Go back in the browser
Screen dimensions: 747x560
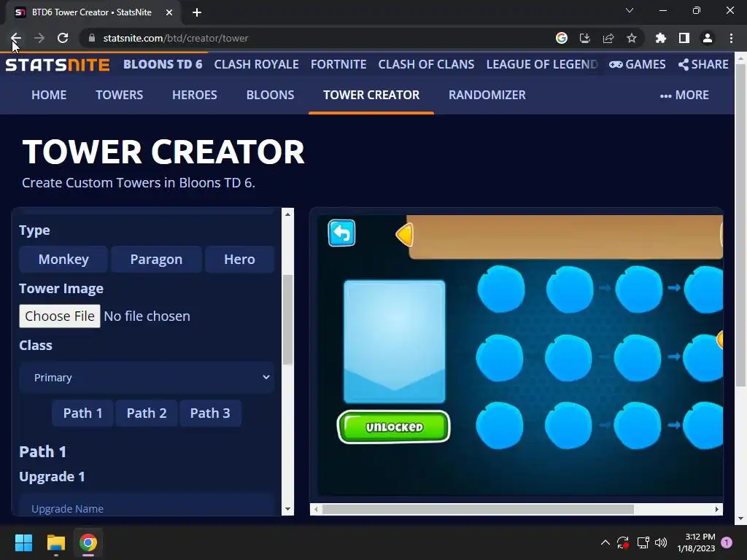[x=16, y=38]
